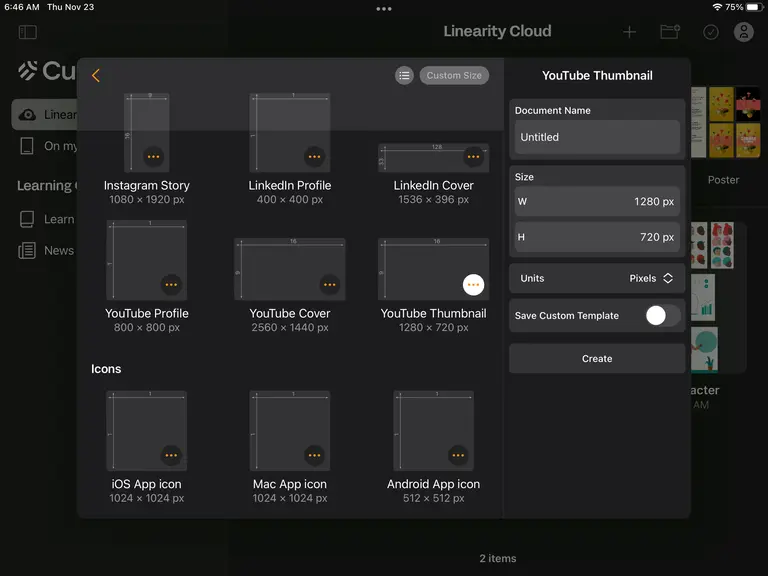Check the battery status indicator
The width and height of the screenshot is (768, 576).
755,7
